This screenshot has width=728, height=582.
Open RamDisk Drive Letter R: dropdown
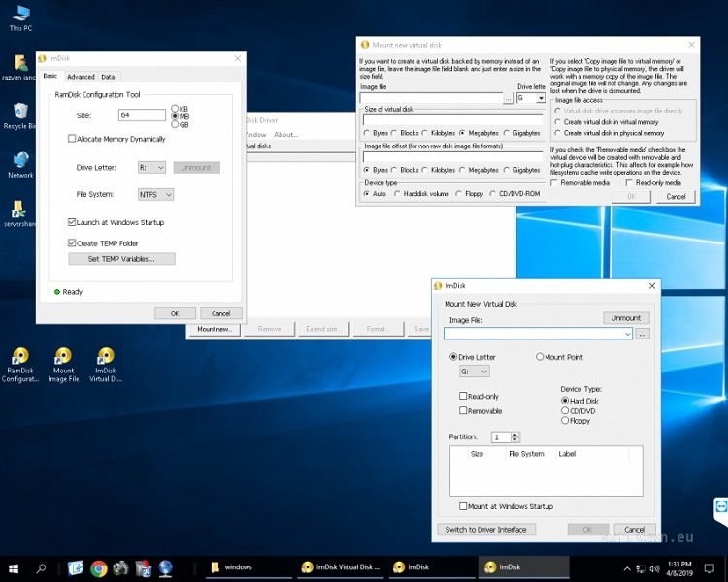click(151, 167)
